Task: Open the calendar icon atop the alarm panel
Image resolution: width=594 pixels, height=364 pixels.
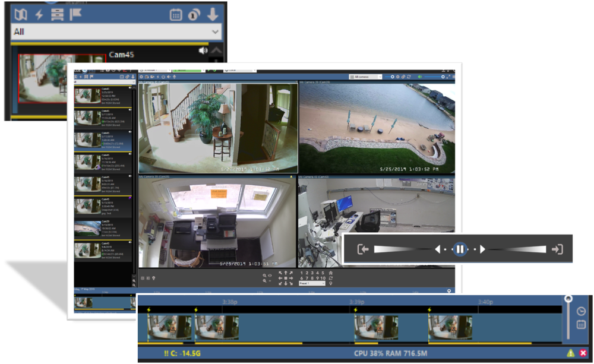Action: click(176, 14)
